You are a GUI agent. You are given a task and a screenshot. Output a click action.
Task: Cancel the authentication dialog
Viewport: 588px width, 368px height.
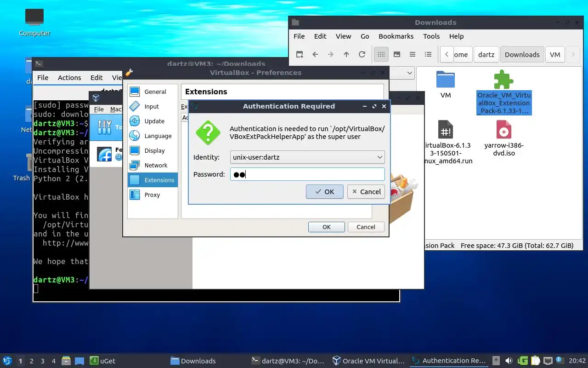tap(366, 192)
